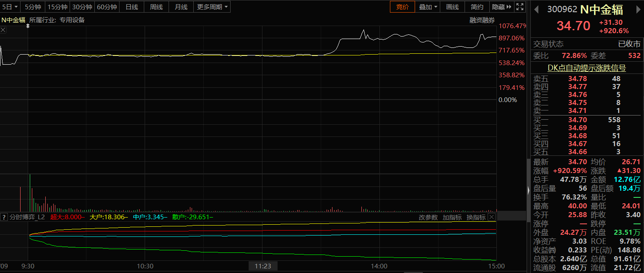
Task: Open help icon for 分时博弈 indicator
Action: tap(4, 217)
